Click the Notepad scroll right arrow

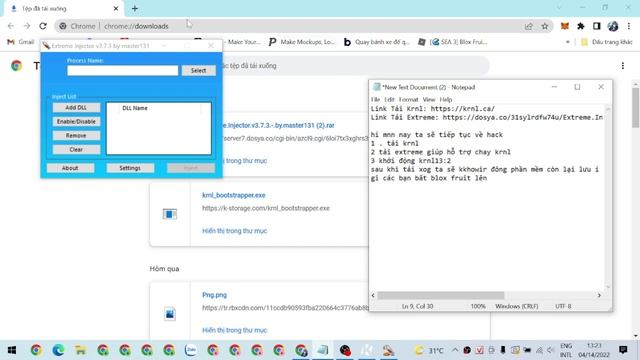[x=599, y=295]
